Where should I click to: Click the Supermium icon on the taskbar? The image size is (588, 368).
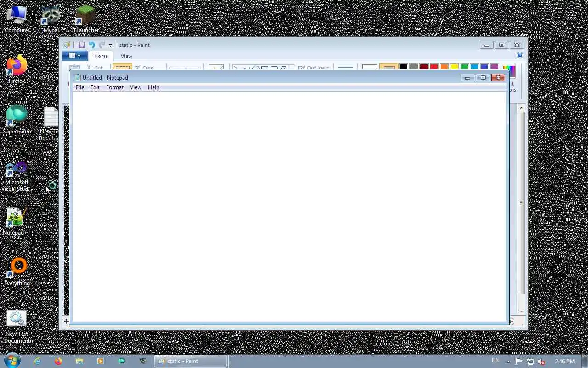coord(122,361)
